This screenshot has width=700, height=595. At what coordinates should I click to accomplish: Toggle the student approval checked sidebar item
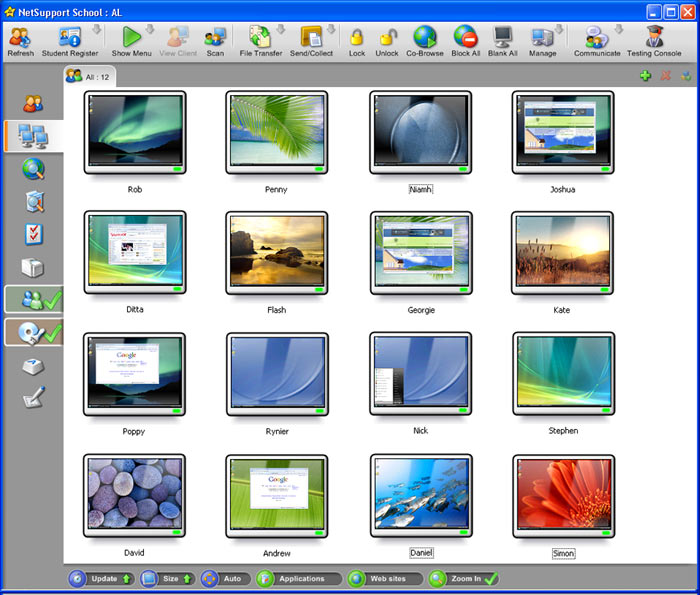click(34, 300)
